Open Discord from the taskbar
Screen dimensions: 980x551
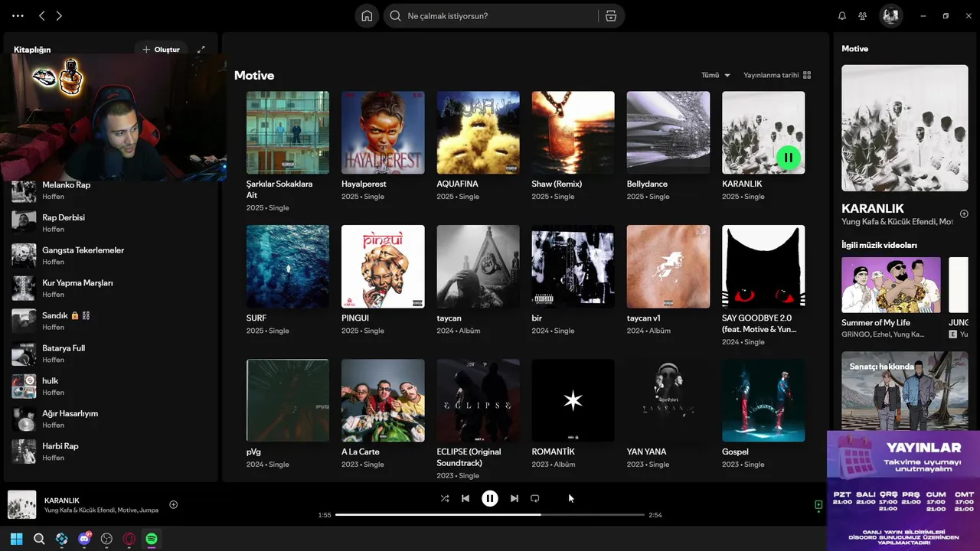[84, 539]
